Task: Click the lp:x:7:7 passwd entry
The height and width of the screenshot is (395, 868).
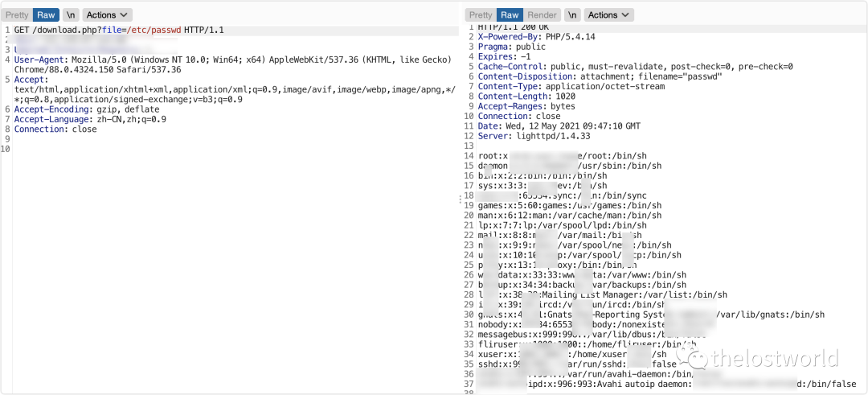Action: tap(563, 225)
